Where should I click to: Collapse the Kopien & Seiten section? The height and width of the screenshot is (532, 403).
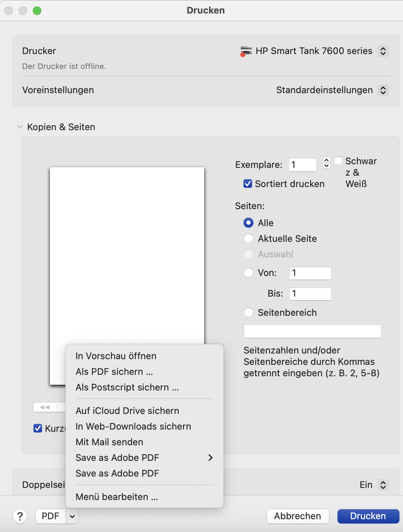pos(20,127)
